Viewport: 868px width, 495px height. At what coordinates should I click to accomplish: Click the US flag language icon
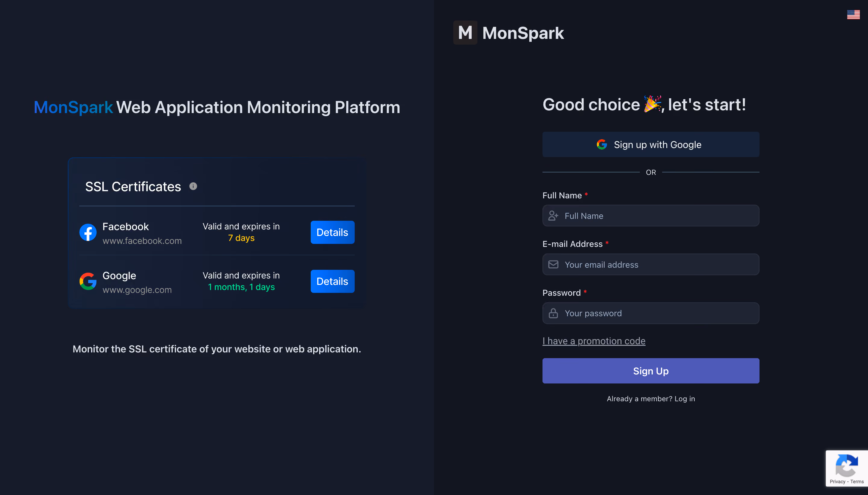tap(853, 14)
